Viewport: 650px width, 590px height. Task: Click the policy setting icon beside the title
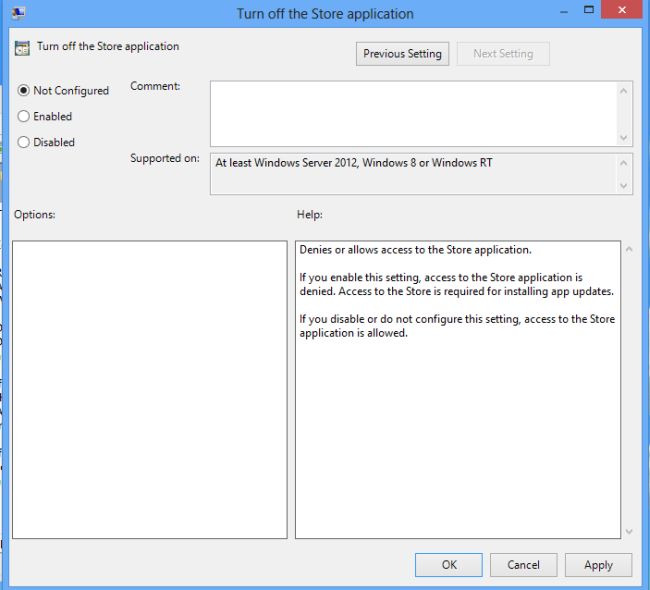click(x=22, y=48)
